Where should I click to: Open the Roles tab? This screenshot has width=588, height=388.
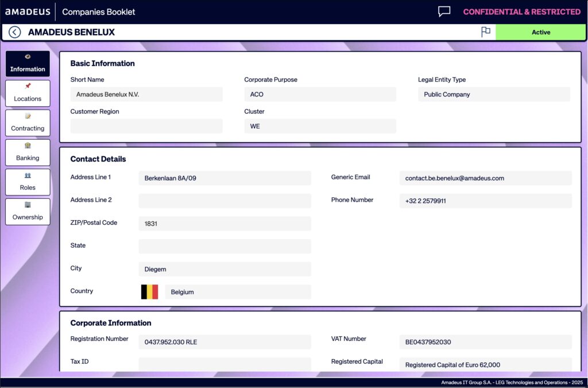pyautogui.click(x=28, y=182)
